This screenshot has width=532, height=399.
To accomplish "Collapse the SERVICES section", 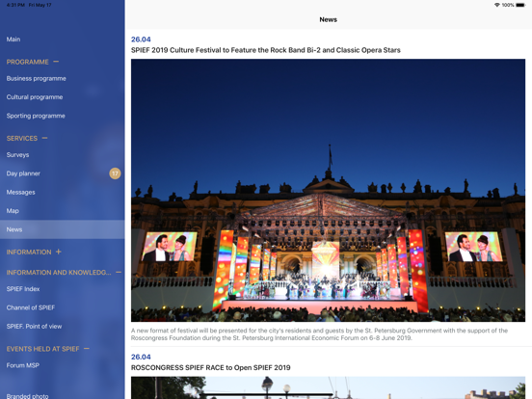I will [x=44, y=138].
